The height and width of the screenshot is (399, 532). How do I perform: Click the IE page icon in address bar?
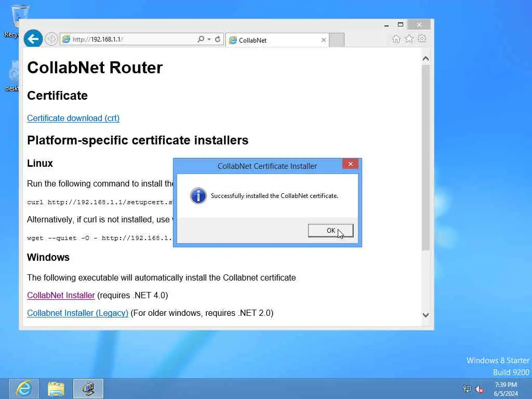tap(66, 39)
